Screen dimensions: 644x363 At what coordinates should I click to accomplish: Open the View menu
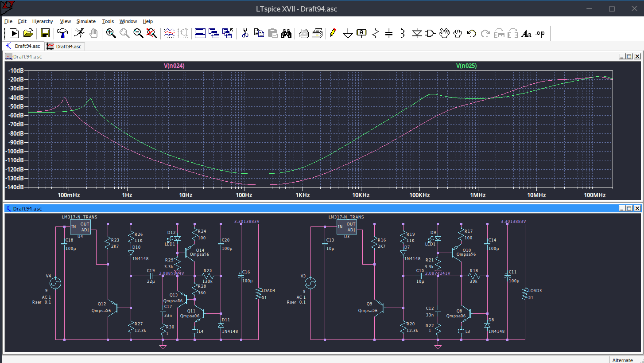pos(66,21)
